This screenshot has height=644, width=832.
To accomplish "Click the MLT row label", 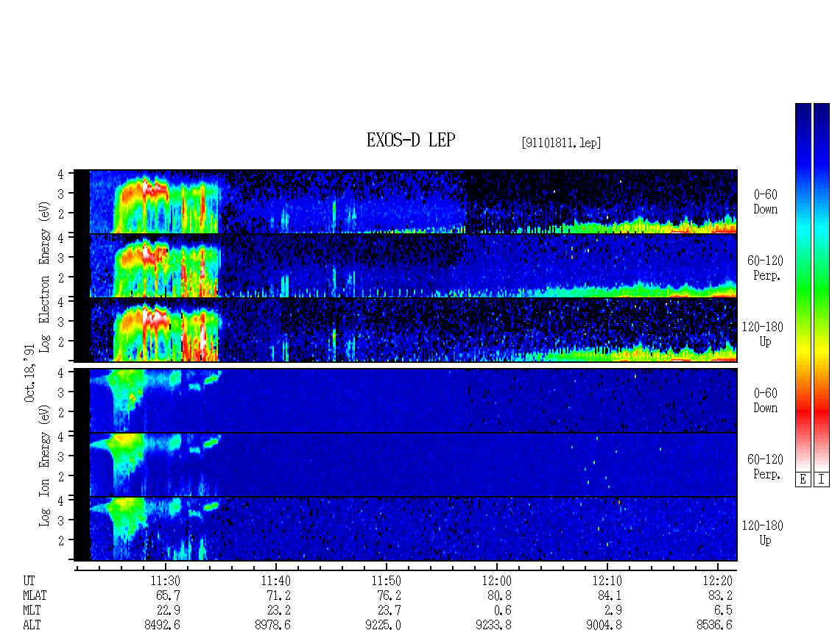I will tap(32, 611).
